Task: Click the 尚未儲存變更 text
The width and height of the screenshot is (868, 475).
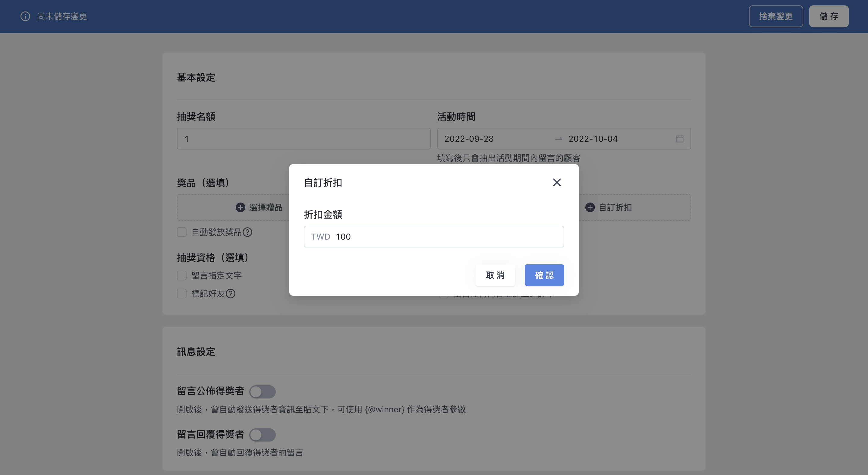Action: pos(62,16)
